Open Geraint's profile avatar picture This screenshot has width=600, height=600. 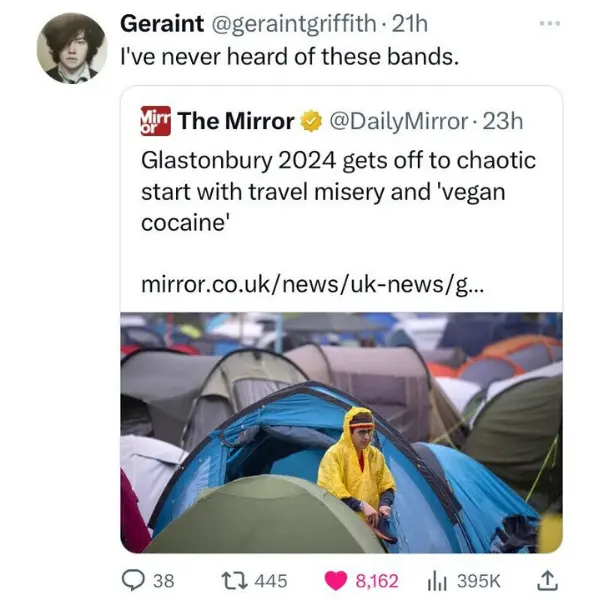coord(72,47)
